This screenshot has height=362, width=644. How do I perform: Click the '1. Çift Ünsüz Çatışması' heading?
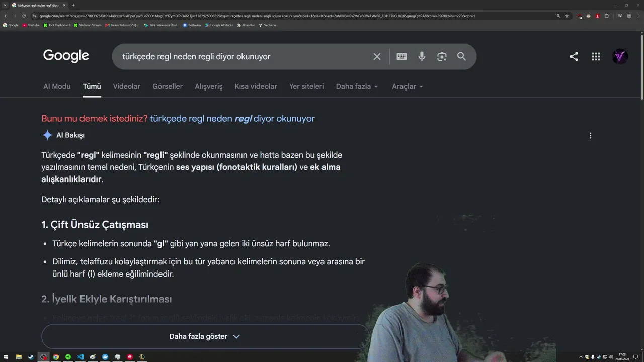pos(95,225)
